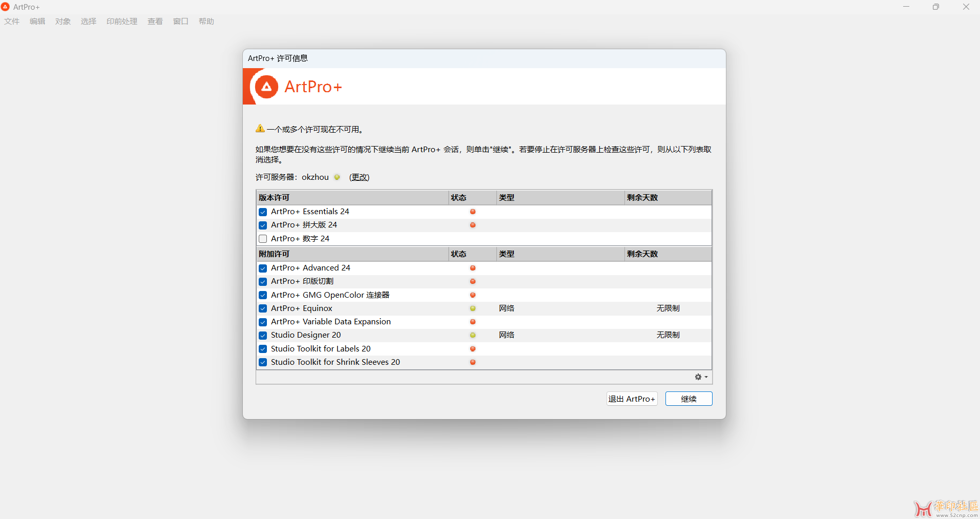Click 网络 type cell for ArtPro+ Equinox
Image resolution: width=980 pixels, height=519 pixels.
click(x=507, y=308)
